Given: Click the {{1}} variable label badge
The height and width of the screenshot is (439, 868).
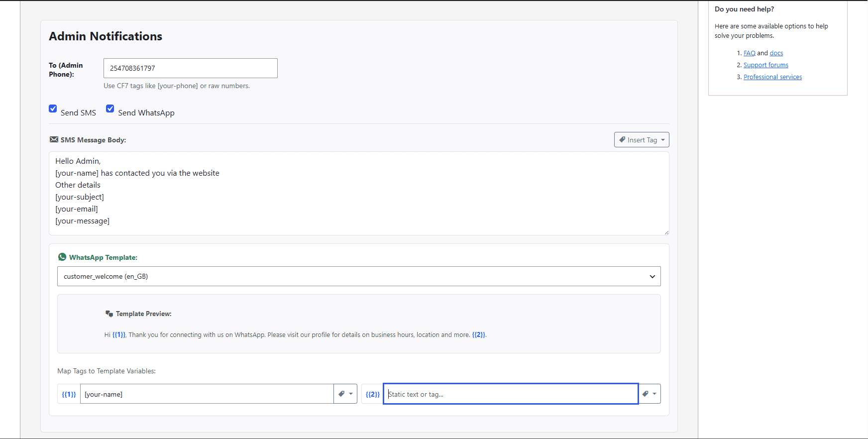Looking at the screenshot, I should (x=69, y=394).
